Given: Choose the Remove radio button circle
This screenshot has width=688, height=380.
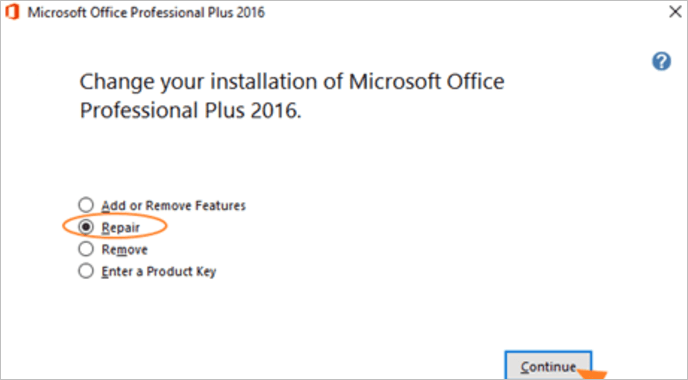Looking at the screenshot, I should click(86, 249).
